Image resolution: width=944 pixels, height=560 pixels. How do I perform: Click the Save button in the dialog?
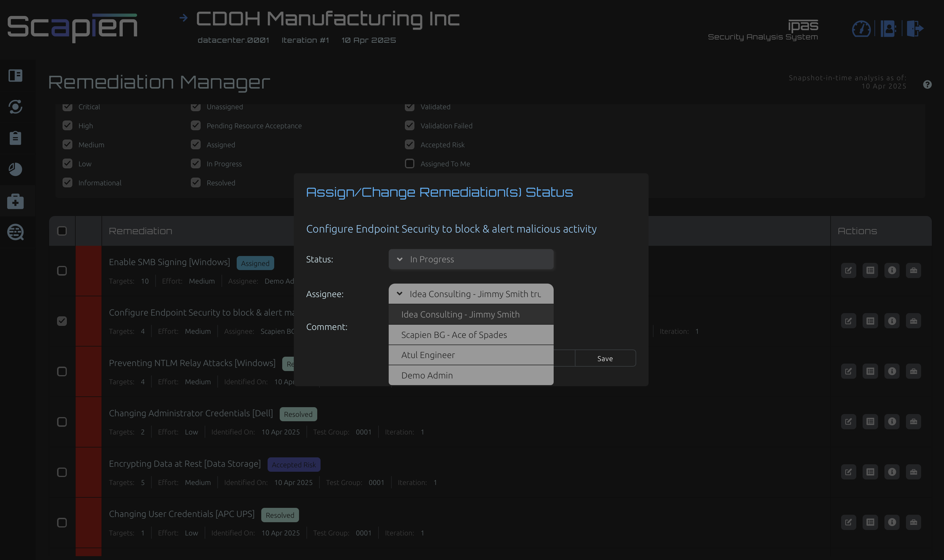pyautogui.click(x=605, y=358)
